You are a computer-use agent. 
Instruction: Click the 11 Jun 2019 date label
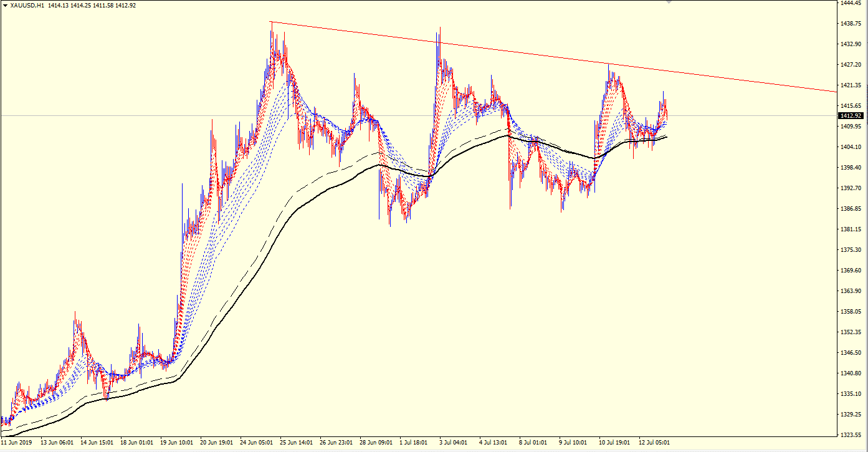click(17, 443)
